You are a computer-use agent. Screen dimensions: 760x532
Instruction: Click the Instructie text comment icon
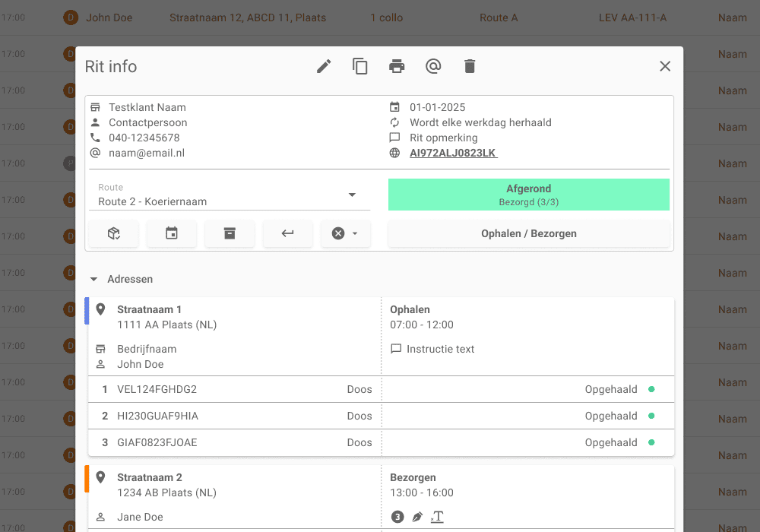[x=396, y=349]
